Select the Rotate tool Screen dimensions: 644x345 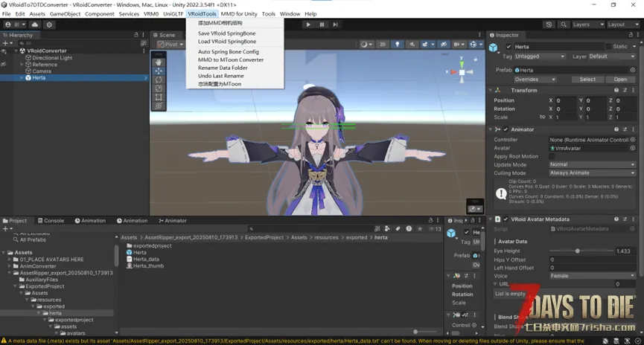pos(159,80)
